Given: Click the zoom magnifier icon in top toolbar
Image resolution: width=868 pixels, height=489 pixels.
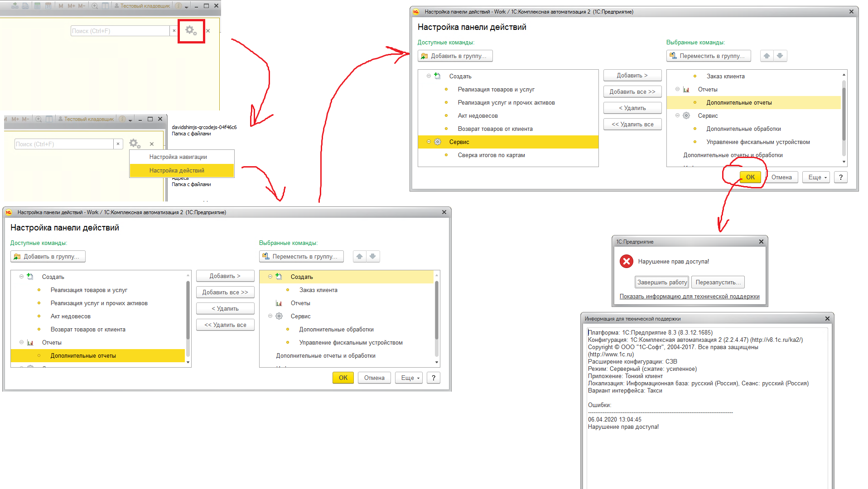Looking at the screenshot, I should pos(95,6).
